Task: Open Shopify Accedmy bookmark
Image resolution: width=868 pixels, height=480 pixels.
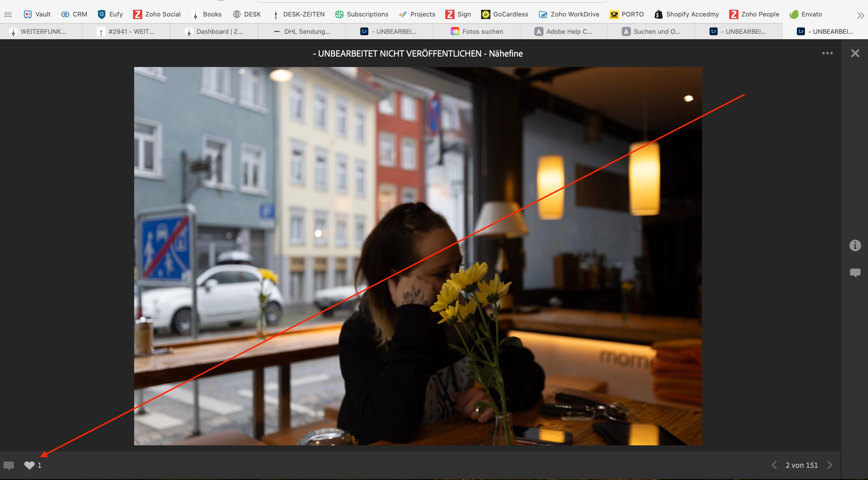Action: tap(687, 14)
